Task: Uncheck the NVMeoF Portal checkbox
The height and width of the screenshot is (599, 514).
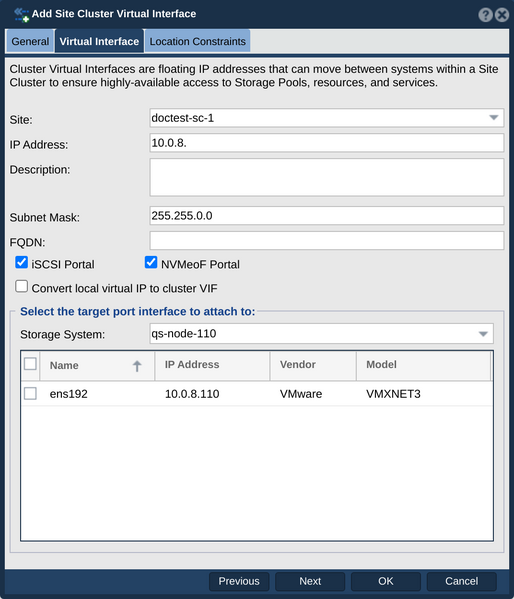Action: (151, 262)
